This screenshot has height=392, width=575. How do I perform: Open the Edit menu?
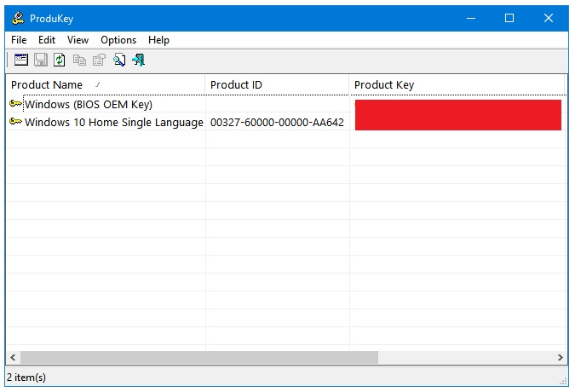click(47, 40)
